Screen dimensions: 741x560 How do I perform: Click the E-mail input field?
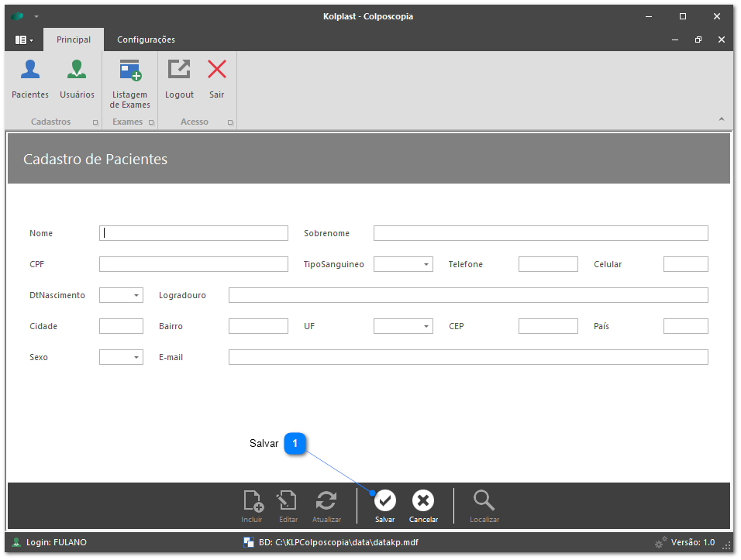coord(468,357)
